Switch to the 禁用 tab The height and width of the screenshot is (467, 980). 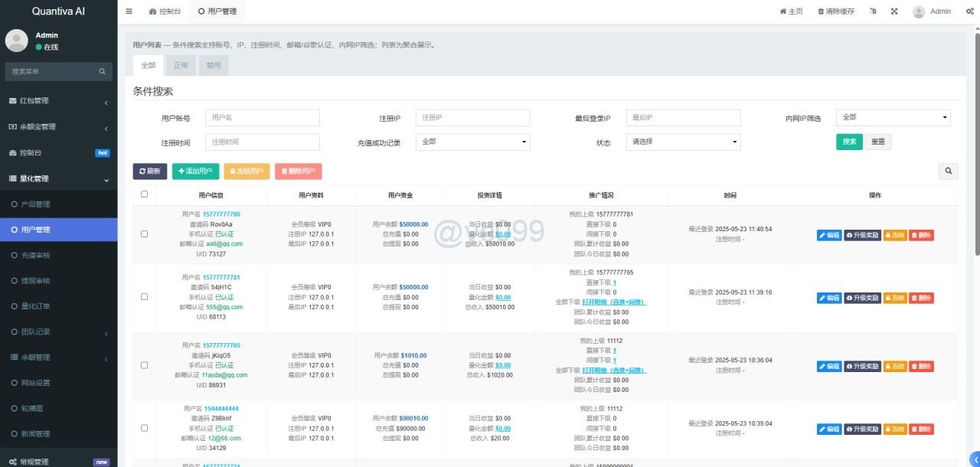(214, 66)
